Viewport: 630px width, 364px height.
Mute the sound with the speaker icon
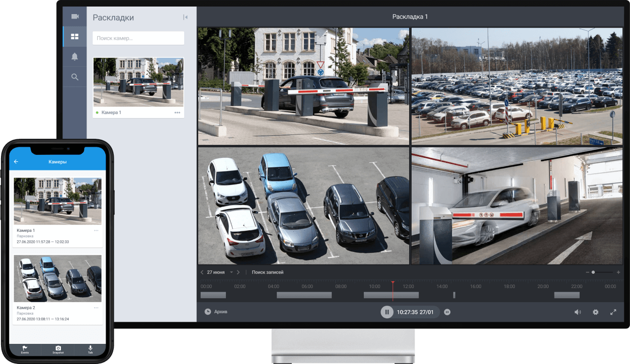(x=578, y=312)
